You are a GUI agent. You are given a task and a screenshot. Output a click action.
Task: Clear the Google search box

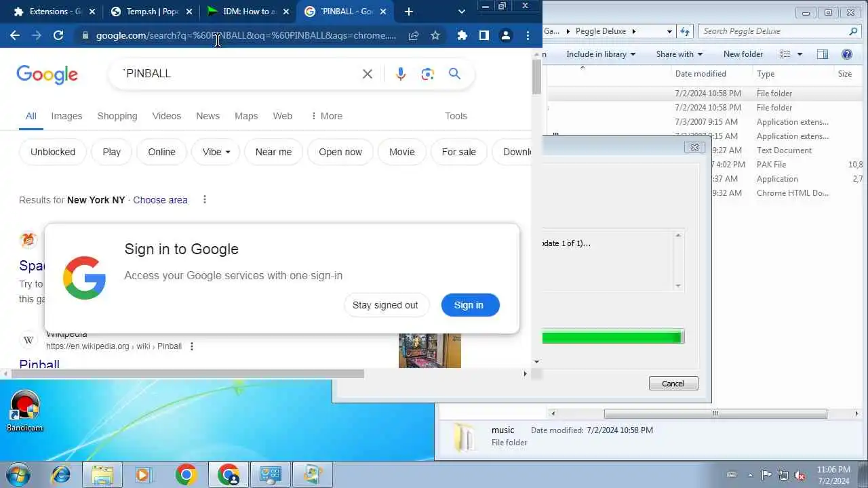click(x=368, y=74)
